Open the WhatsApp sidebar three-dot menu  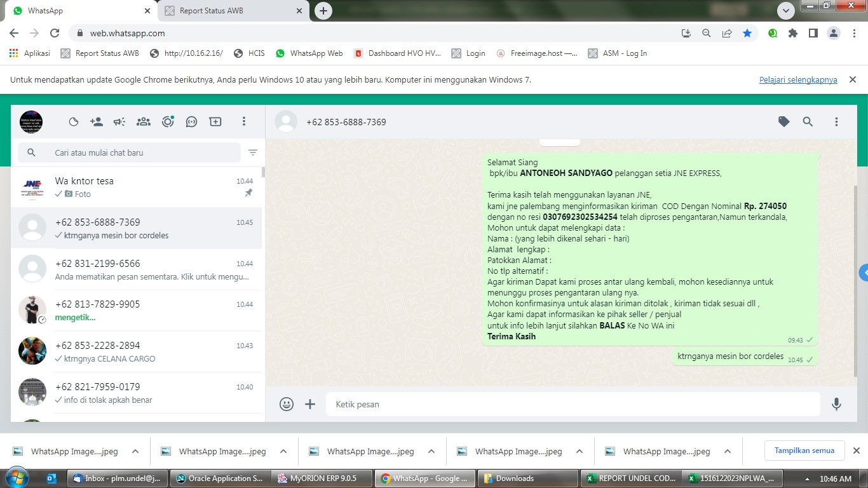pos(244,121)
